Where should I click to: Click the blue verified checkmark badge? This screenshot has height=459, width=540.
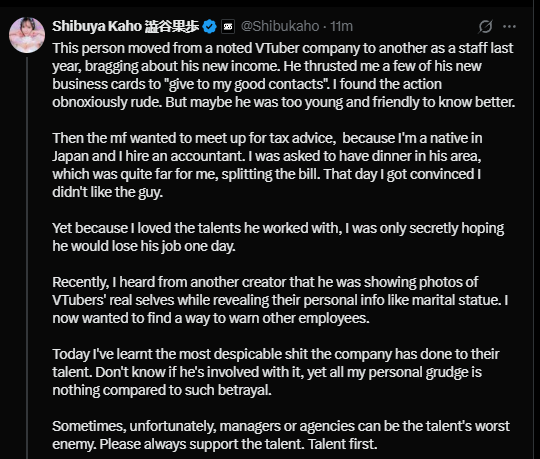tap(209, 27)
